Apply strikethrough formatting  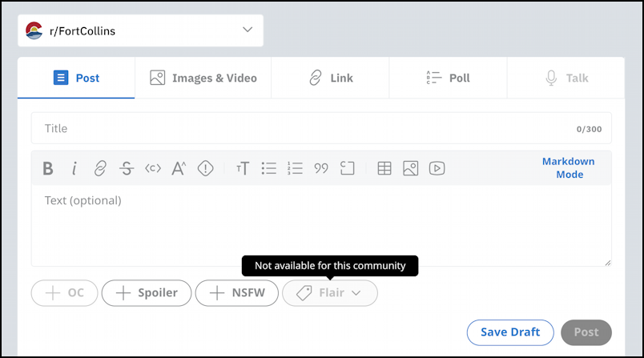127,168
